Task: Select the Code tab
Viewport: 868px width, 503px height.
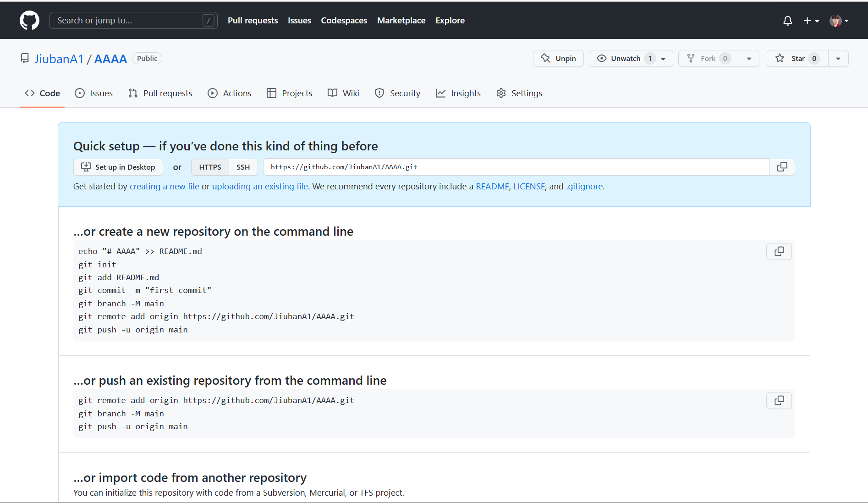Action: [42, 93]
